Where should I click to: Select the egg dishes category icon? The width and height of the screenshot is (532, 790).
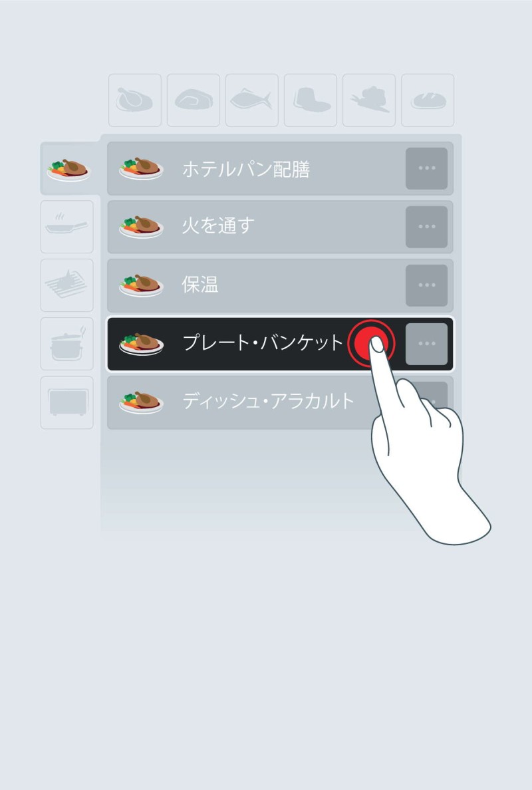pyautogui.click(x=311, y=100)
